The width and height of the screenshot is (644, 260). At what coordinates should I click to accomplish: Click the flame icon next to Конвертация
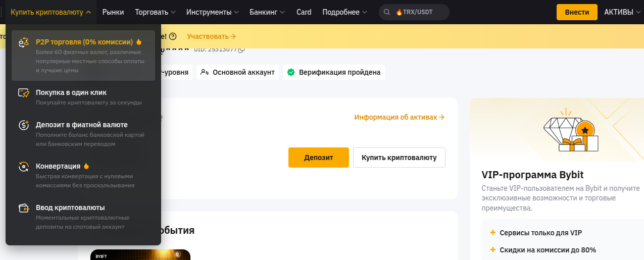tap(86, 166)
